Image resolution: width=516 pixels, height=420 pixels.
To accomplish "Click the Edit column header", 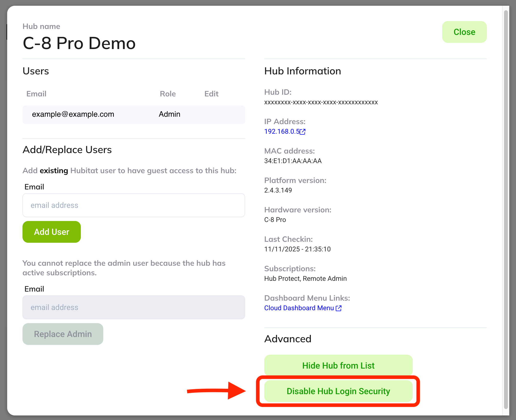I will tap(211, 94).
